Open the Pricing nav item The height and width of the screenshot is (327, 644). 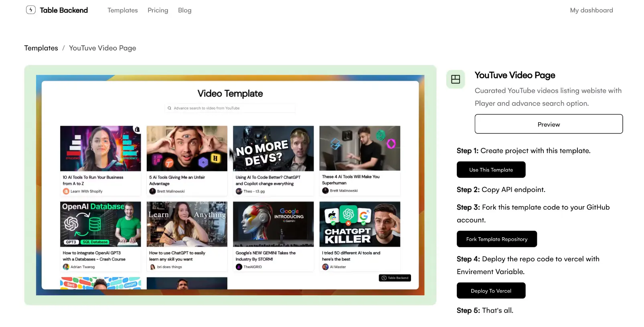(x=158, y=10)
